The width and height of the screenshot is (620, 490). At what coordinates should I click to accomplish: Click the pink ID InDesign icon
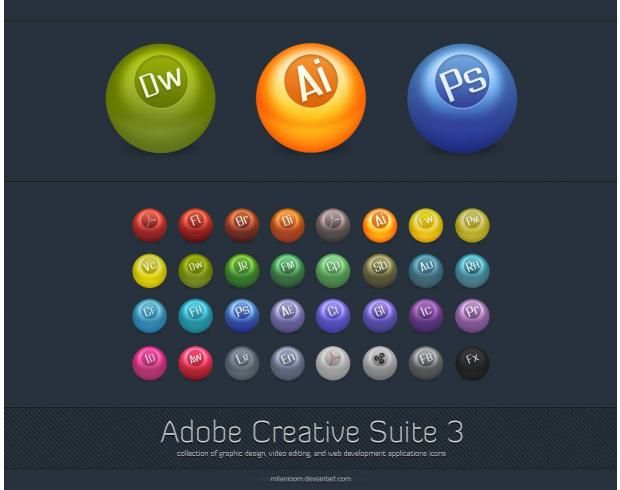[x=149, y=363]
